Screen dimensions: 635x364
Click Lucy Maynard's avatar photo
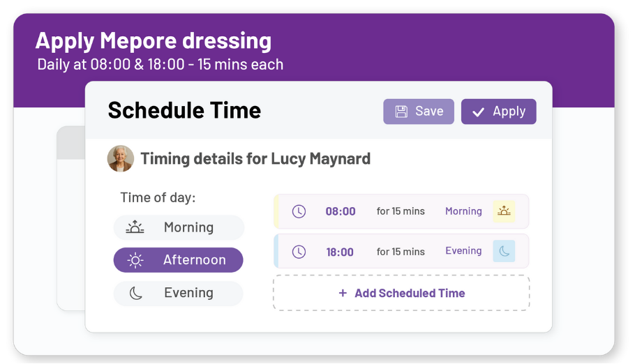click(x=120, y=158)
